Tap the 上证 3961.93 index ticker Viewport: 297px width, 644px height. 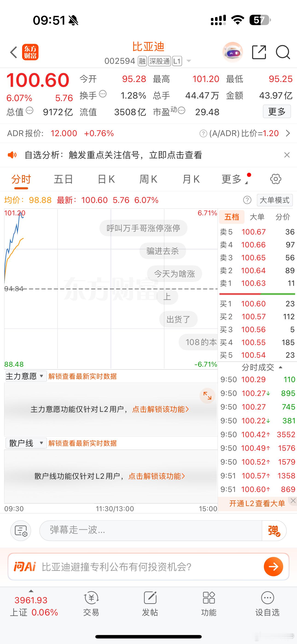coord(34,606)
